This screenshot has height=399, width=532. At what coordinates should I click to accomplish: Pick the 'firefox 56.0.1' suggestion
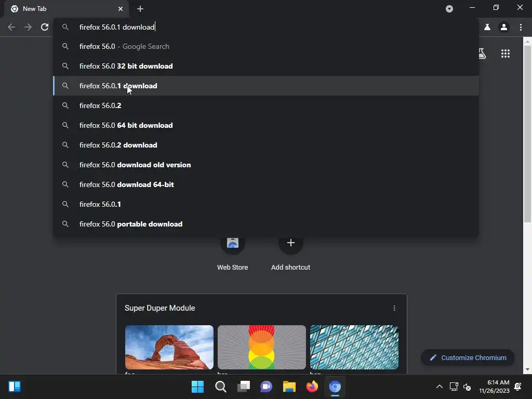coord(266,204)
